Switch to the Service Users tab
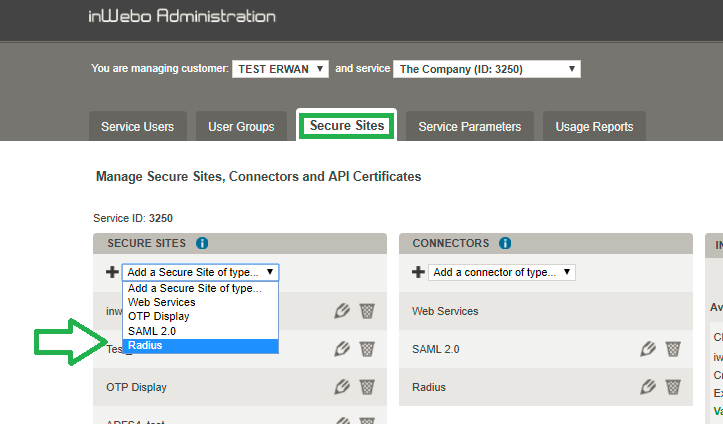723x424 pixels. (x=137, y=127)
